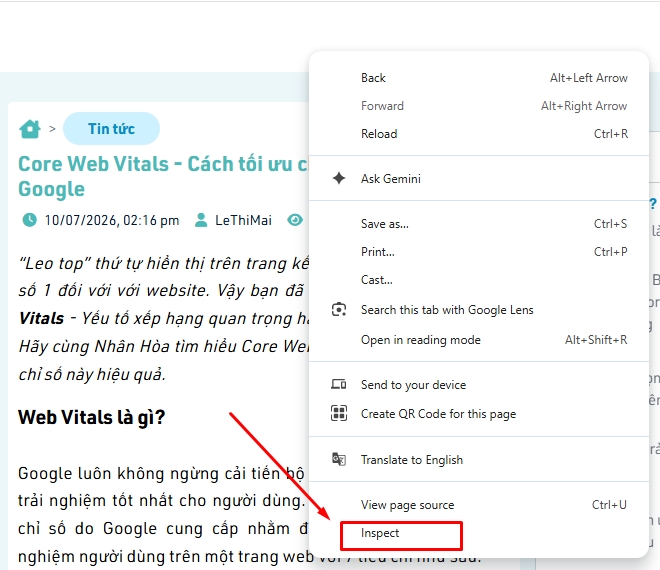This screenshot has width=660, height=570.
Task: Click the Ask Gemini sparkle icon
Action: (x=339, y=178)
